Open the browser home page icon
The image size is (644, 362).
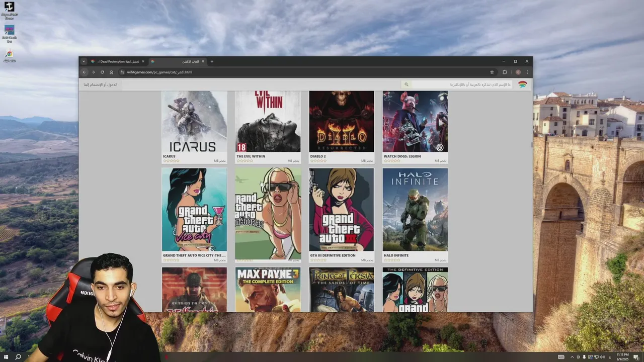point(111,72)
